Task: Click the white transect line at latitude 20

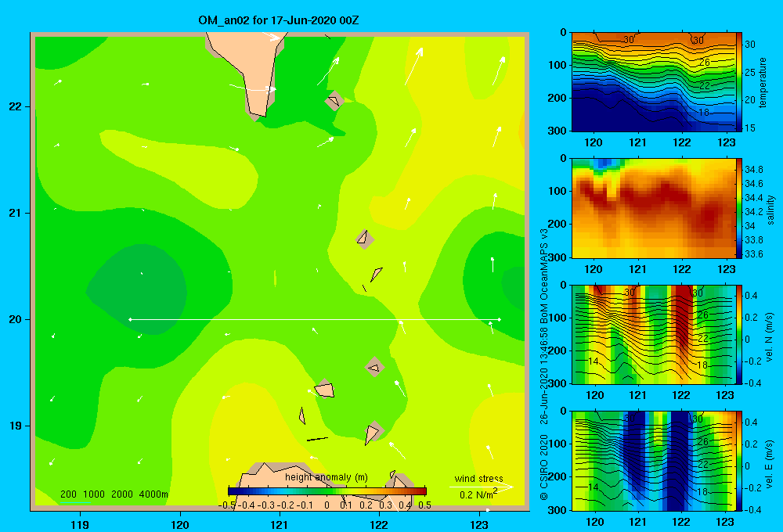Action: tap(315, 319)
